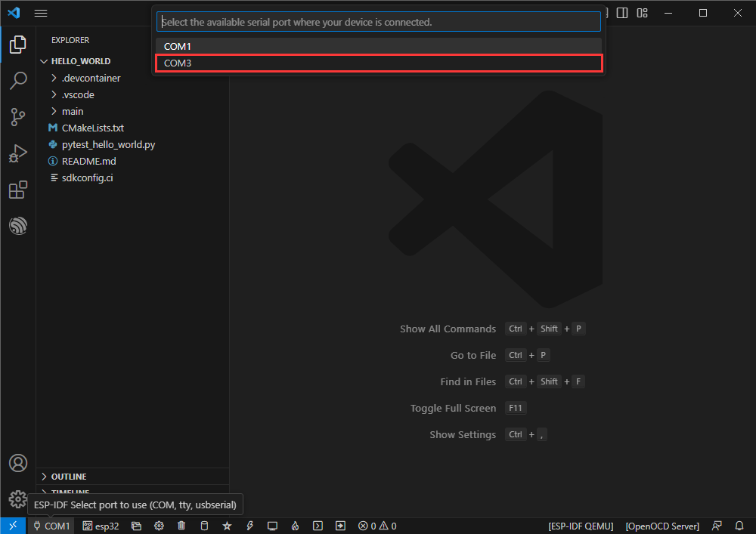This screenshot has height=534, width=756.
Task: Minimize the VS Code window
Action: click(x=668, y=13)
